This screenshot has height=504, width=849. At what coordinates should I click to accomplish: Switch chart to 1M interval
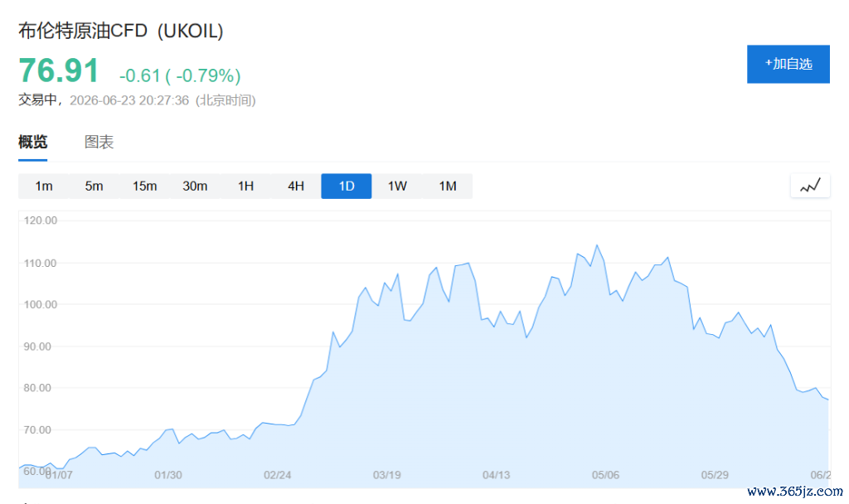(x=447, y=187)
